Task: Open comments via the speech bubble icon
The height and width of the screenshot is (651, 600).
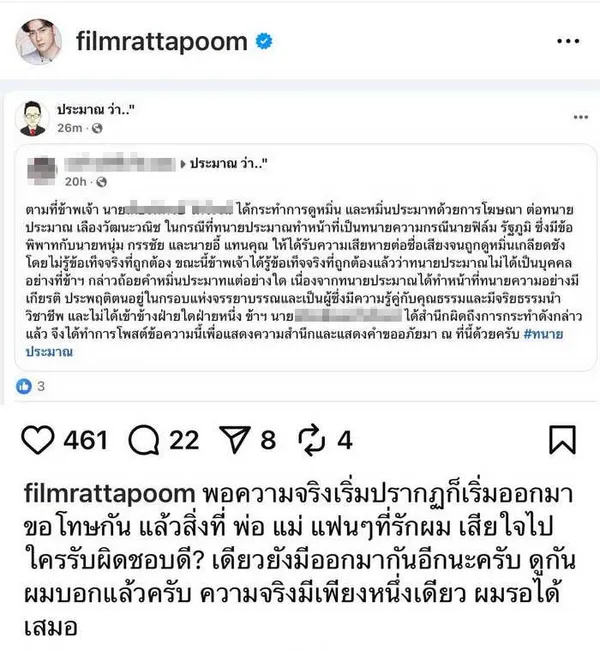Action: click(x=144, y=440)
